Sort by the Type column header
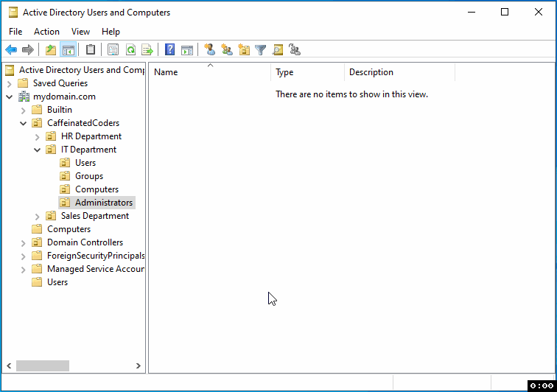This screenshot has height=392, width=557. tap(308, 72)
